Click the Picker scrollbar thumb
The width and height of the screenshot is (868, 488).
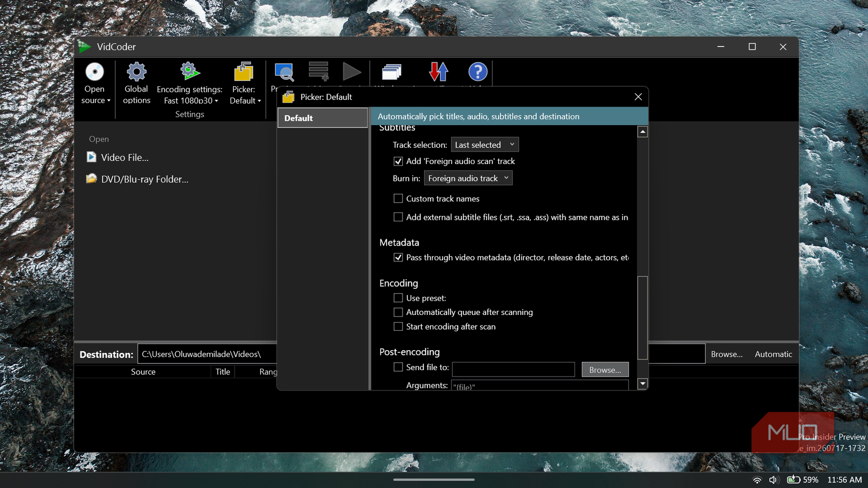(x=642, y=318)
